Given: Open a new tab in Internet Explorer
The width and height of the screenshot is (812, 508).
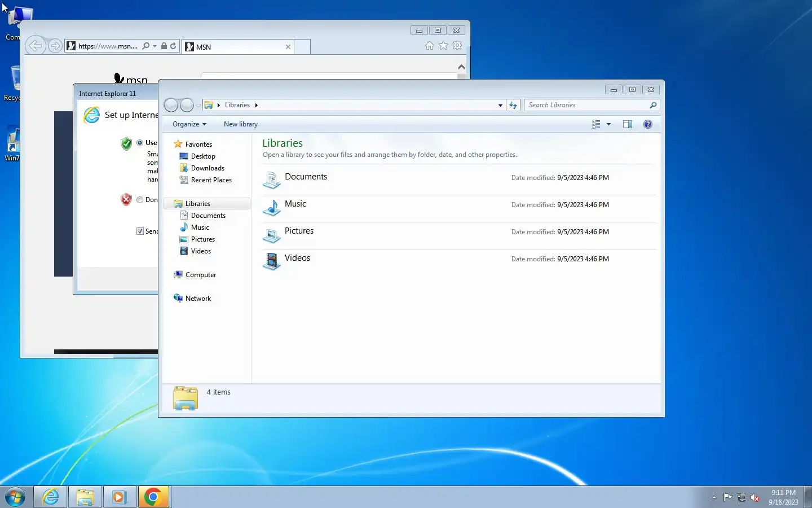Looking at the screenshot, I should pyautogui.click(x=302, y=47).
